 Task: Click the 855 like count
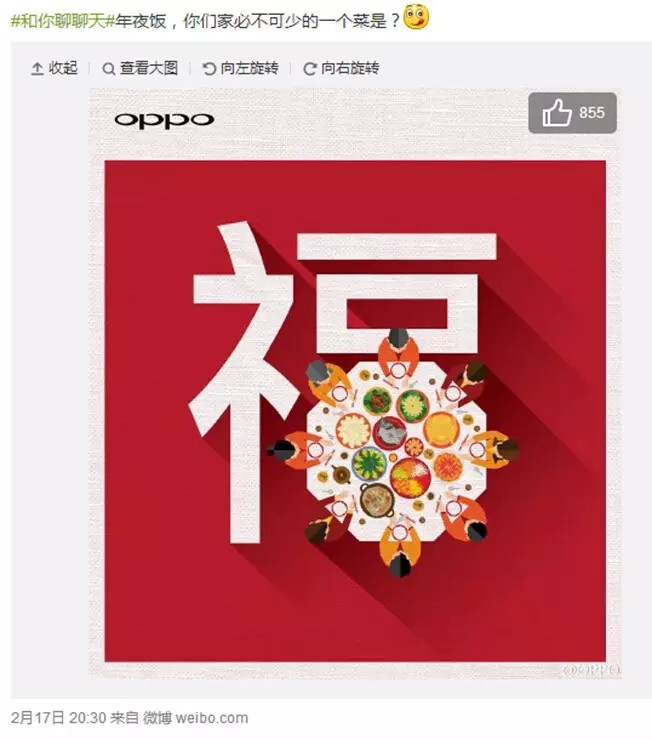pos(592,113)
